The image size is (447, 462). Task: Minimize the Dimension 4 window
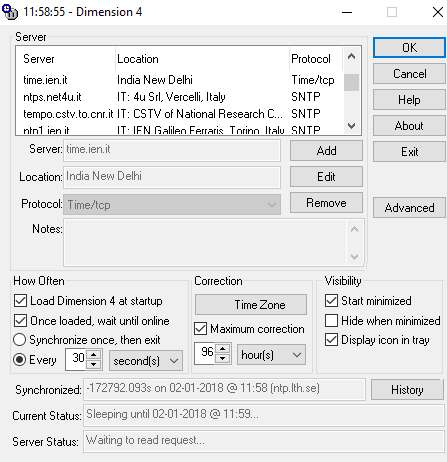click(x=347, y=12)
